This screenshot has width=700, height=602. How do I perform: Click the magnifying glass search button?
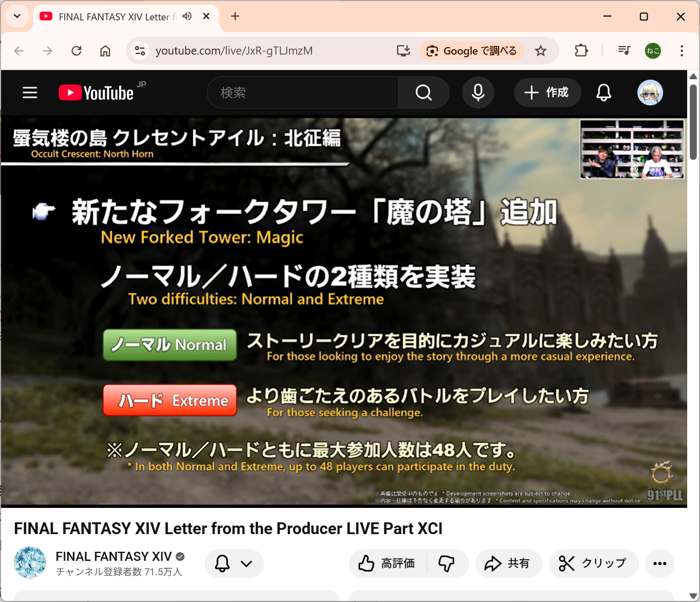(x=423, y=92)
